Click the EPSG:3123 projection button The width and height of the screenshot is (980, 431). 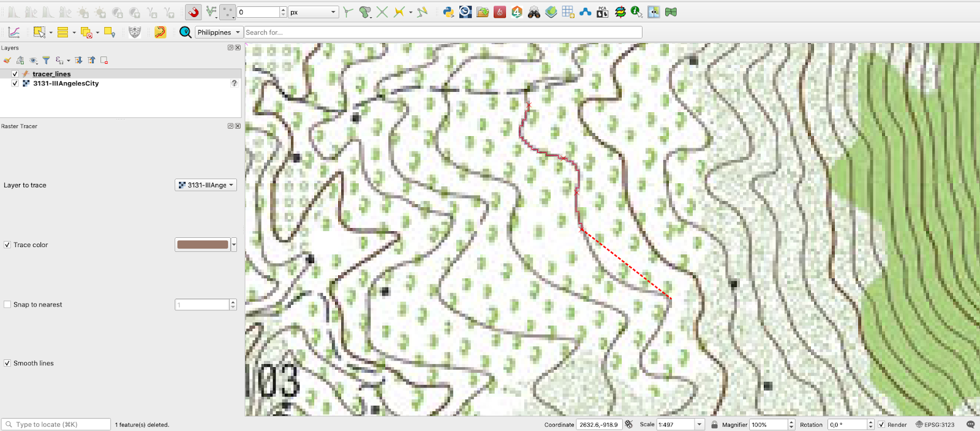[935, 424]
